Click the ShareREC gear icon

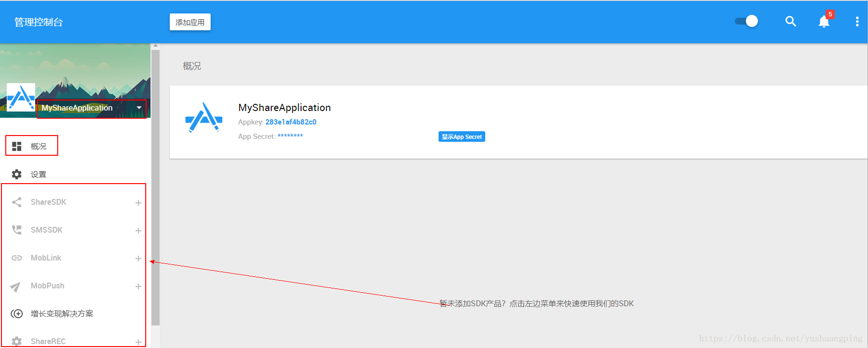(17, 341)
